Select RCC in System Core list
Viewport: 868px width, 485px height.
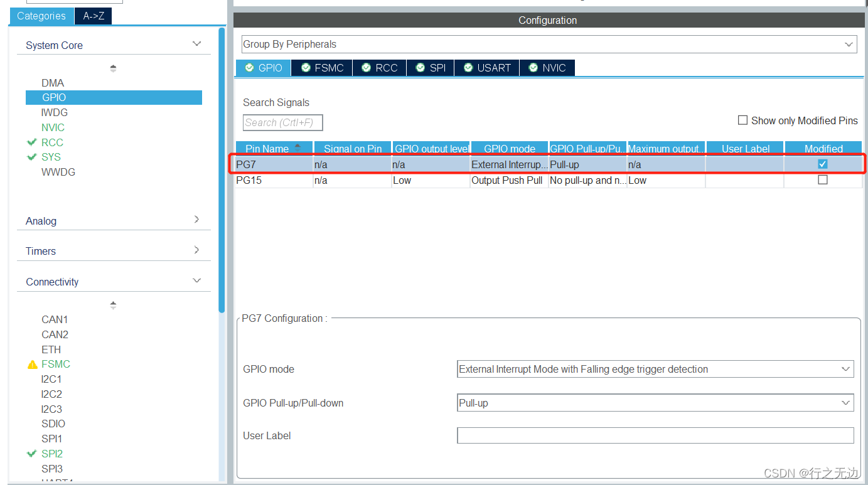point(52,142)
